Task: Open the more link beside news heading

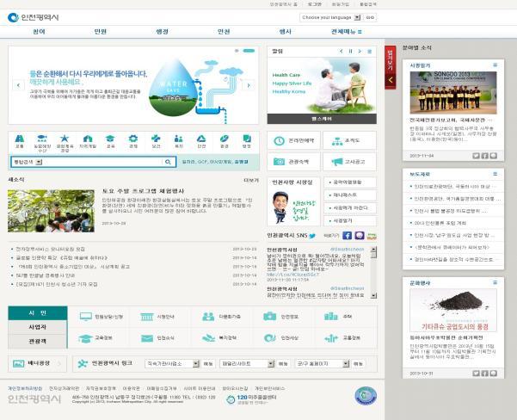Action: tap(251, 180)
